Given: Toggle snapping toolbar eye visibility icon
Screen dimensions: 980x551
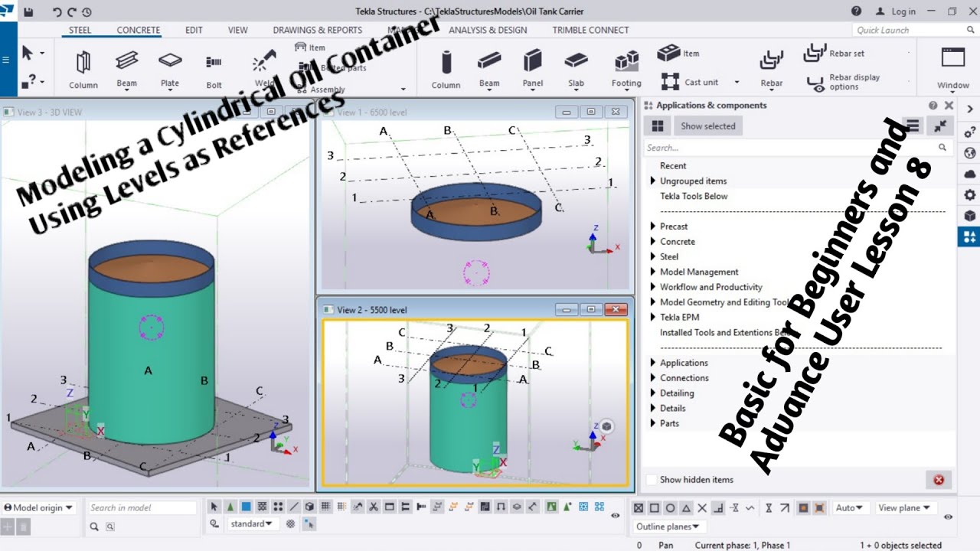Looking at the screenshot, I should 948,517.
